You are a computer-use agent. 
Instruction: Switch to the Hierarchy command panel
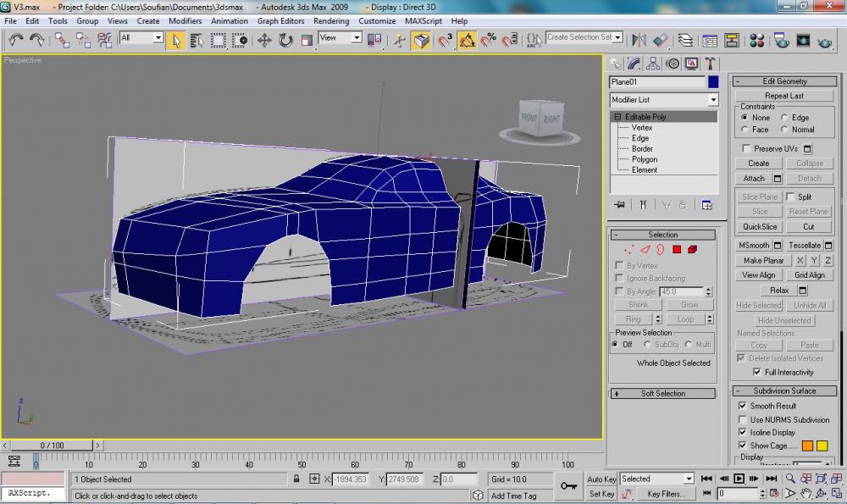point(653,64)
